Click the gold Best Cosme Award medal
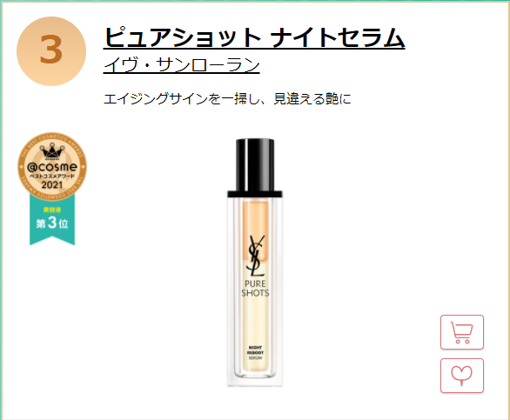This screenshot has width=510, height=420. pos(52,166)
